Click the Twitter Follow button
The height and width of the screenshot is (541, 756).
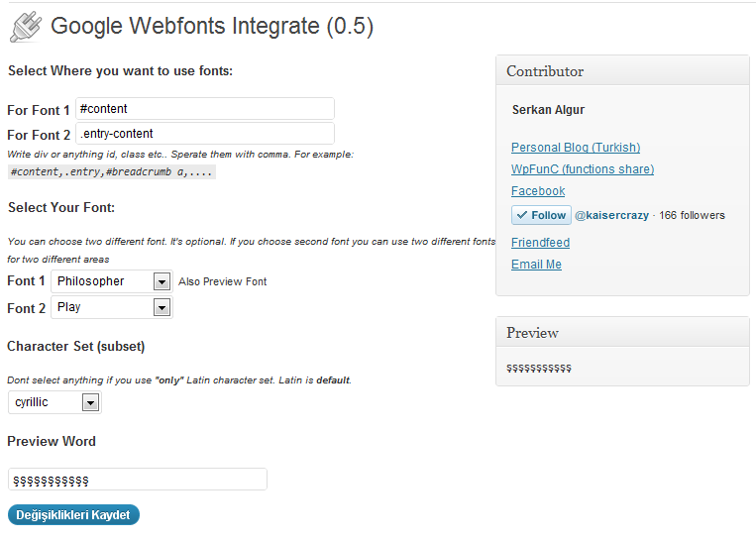(541, 215)
